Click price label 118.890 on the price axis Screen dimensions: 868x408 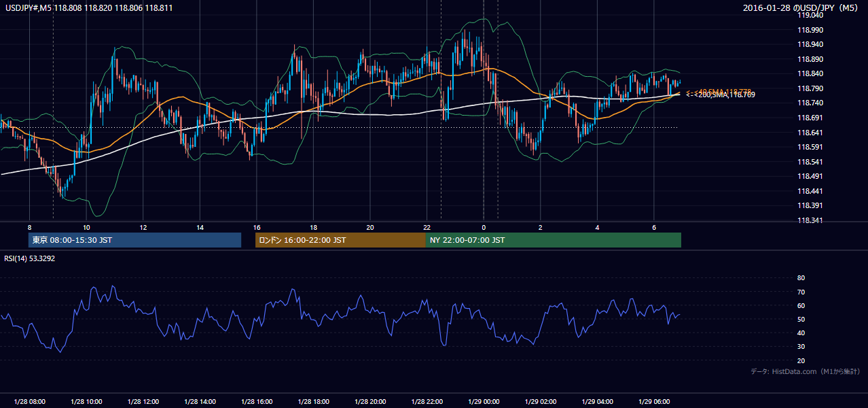point(810,59)
